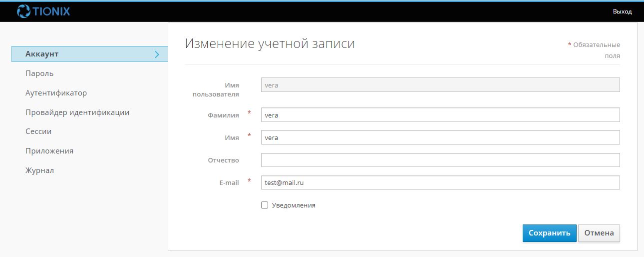Screen dimensions: 644x257
Task: Click the TIONIX logo icon
Action: click(24, 11)
